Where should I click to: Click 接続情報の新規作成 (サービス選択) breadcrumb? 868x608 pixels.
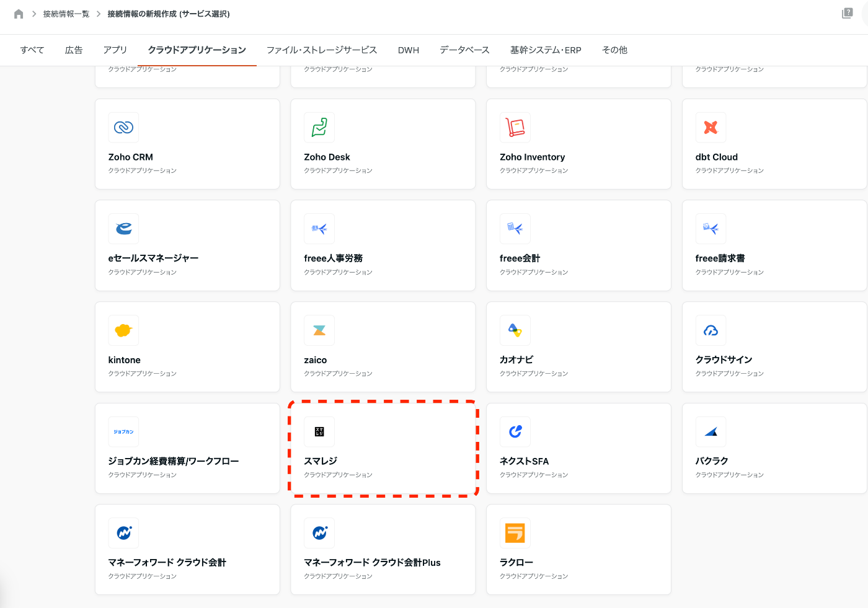pos(169,14)
